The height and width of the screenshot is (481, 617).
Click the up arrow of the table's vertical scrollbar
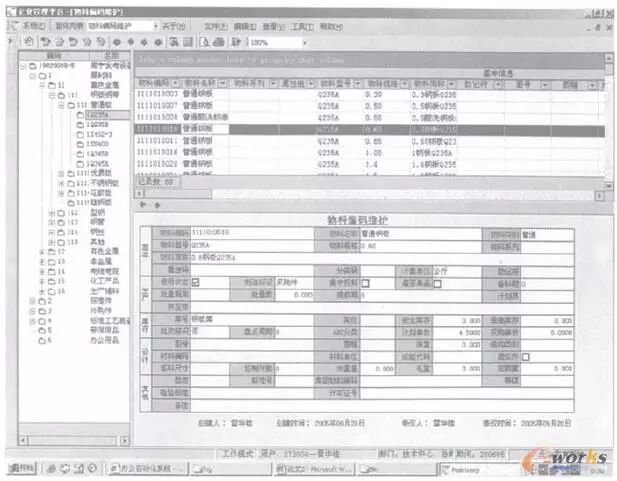pyautogui.click(x=609, y=57)
